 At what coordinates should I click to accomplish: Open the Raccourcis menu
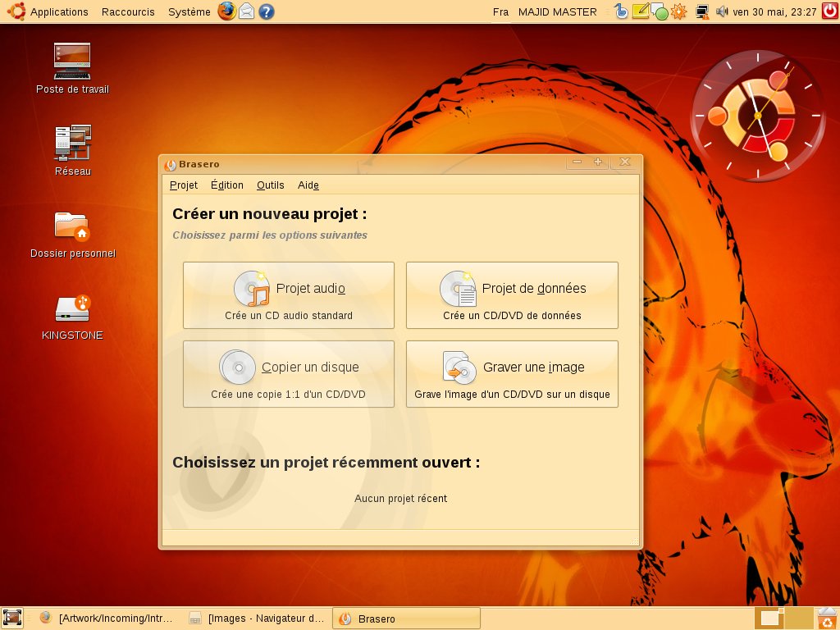pos(128,11)
